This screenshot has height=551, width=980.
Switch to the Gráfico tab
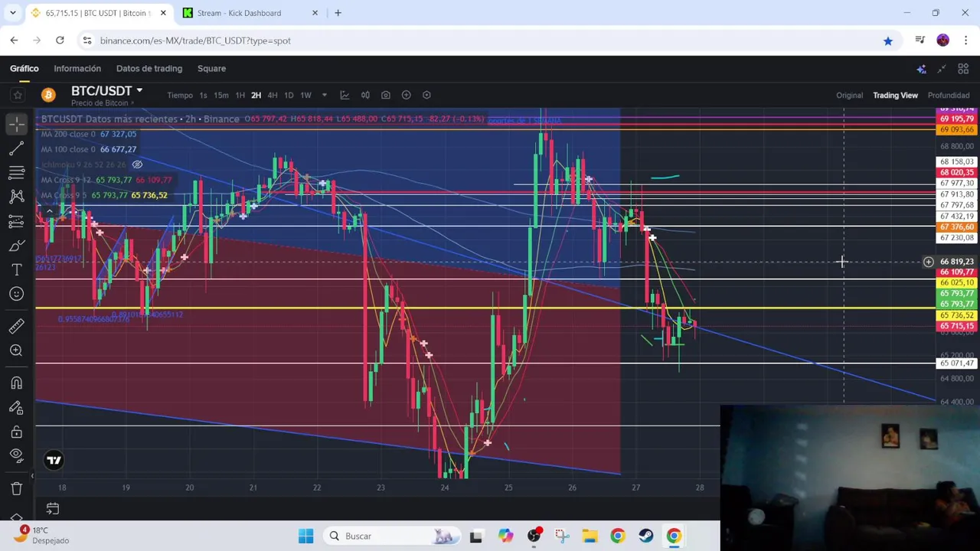24,69
